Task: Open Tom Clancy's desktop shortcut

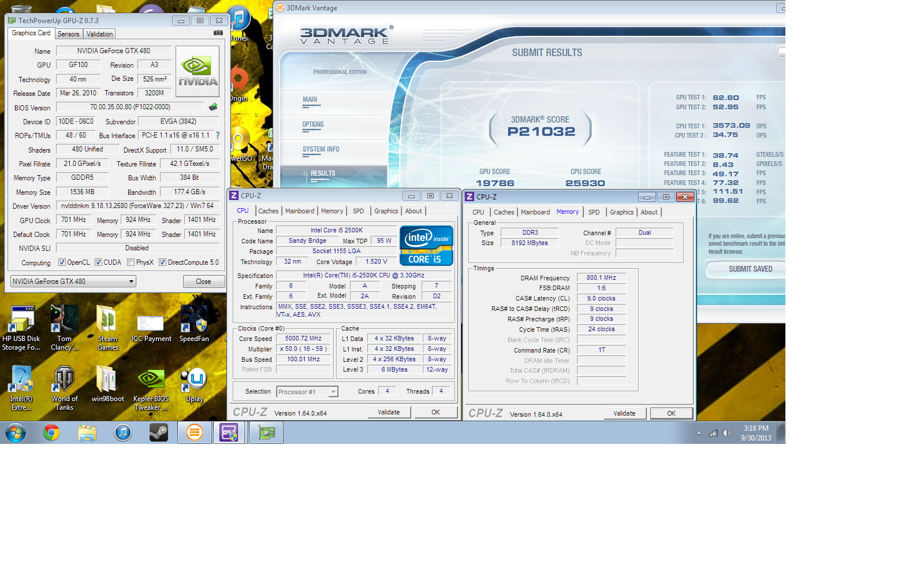Action: click(64, 328)
